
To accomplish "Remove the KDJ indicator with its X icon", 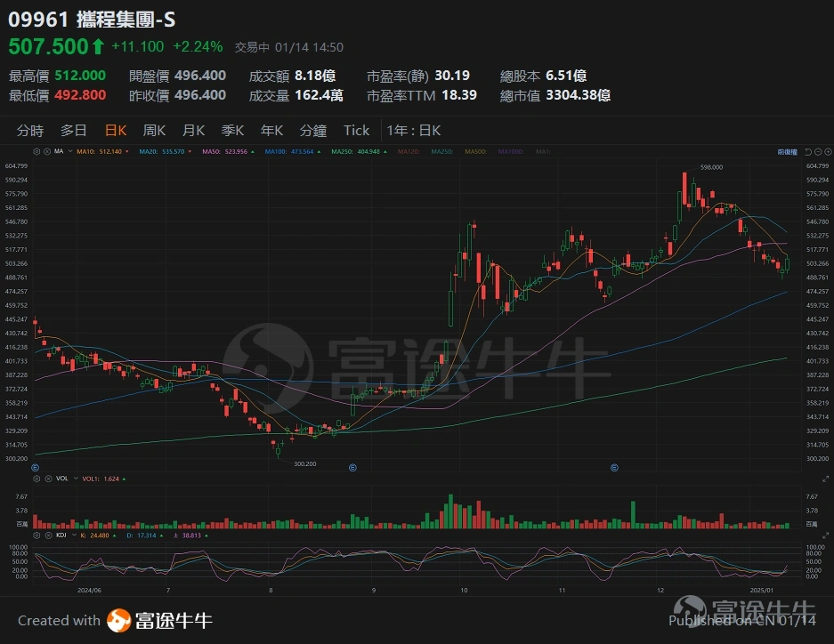I will 48,535.
